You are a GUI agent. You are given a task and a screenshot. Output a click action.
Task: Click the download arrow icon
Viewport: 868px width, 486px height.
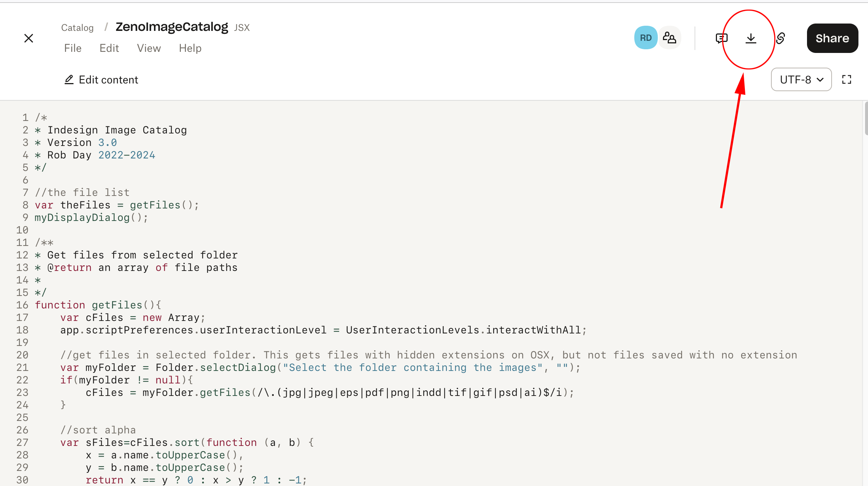[751, 38]
